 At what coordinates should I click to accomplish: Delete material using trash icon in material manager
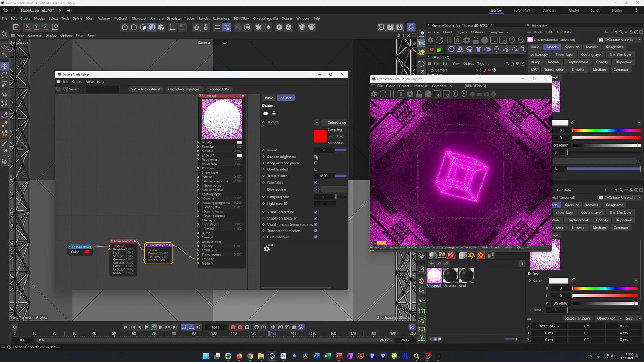pos(521,263)
